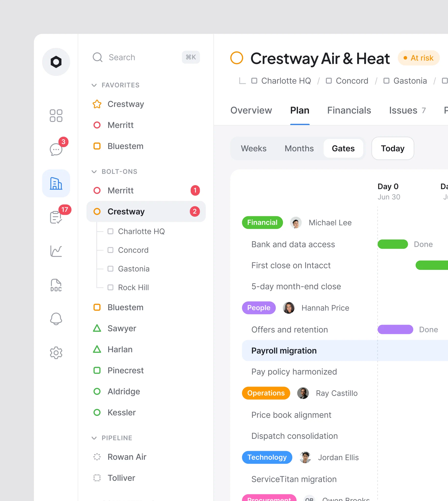Viewport: 448px width, 501px height.
Task: Click the At risk status badge
Action: point(418,58)
